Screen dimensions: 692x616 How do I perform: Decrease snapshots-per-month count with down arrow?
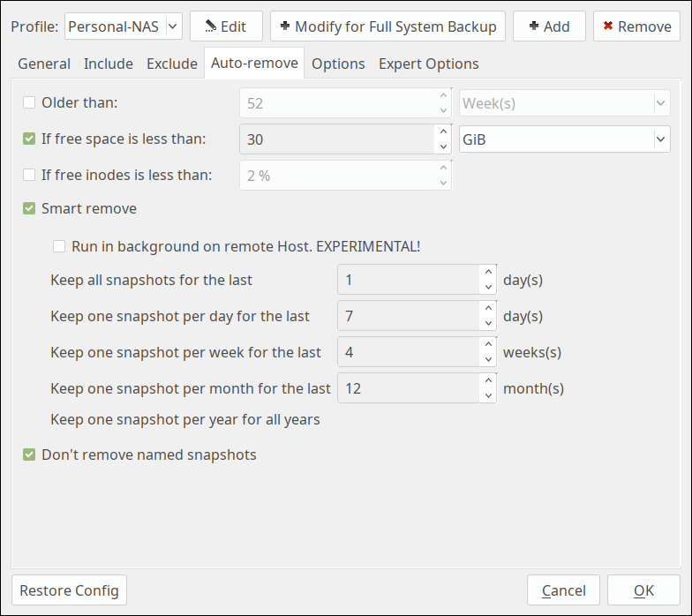click(x=488, y=395)
